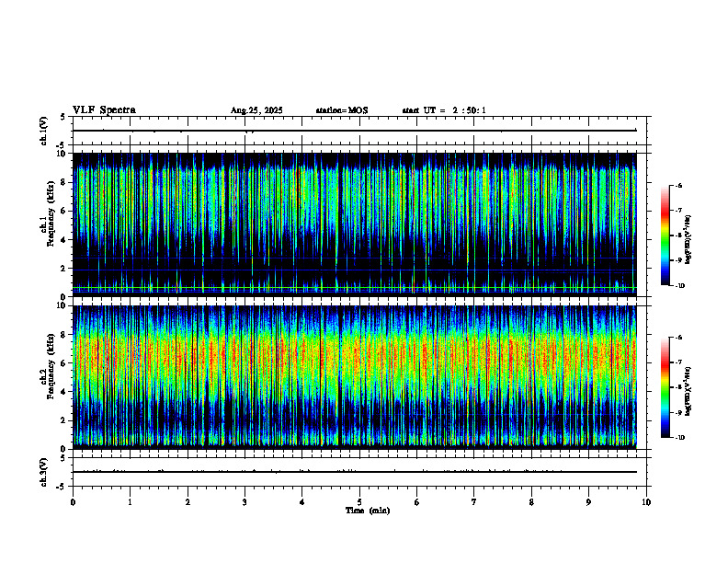Select time axis tick label "0"
The width and height of the screenshot is (728, 563).
73,502
